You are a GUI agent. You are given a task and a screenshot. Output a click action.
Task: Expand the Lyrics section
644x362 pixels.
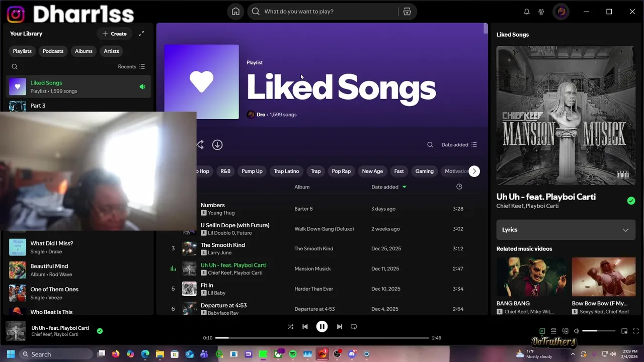point(566,230)
